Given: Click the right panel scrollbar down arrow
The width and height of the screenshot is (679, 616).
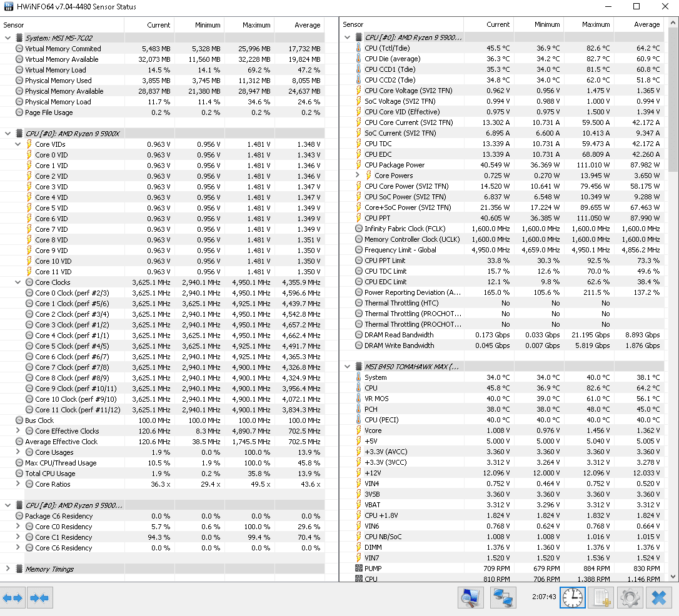Looking at the screenshot, I should [673, 576].
